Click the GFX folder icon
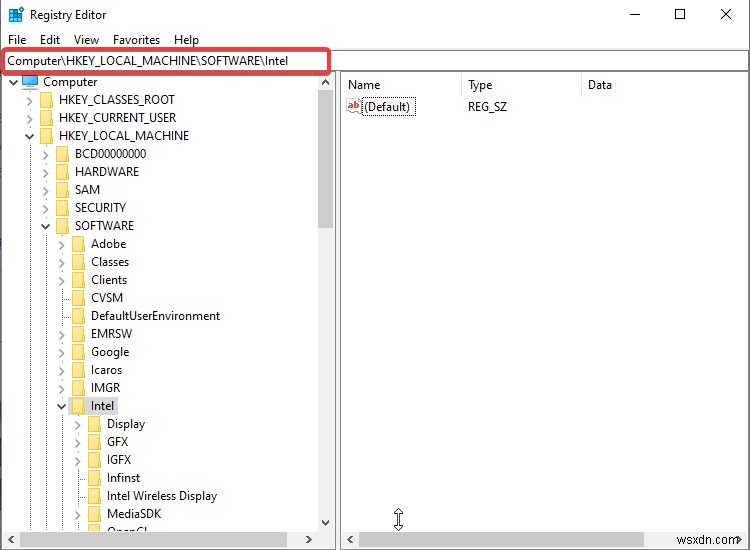Image resolution: width=750 pixels, height=550 pixels. [94, 442]
